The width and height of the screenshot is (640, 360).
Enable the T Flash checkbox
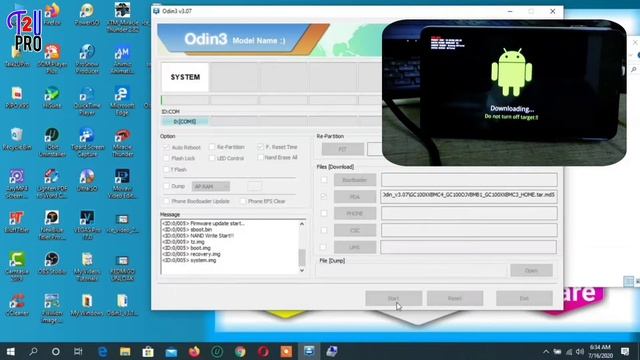click(x=166, y=169)
